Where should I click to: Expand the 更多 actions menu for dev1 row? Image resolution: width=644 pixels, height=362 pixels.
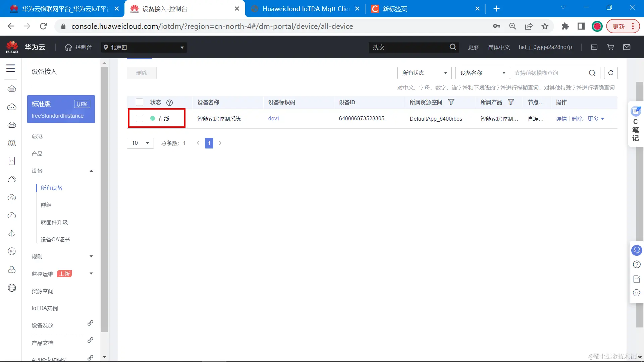[596, 119]
